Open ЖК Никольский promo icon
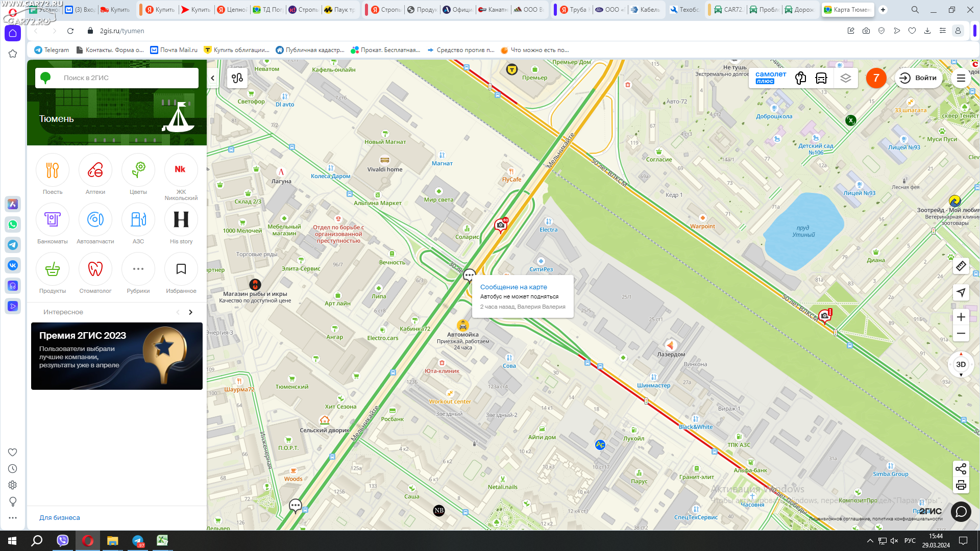980x551 pixels. (181, 170)
